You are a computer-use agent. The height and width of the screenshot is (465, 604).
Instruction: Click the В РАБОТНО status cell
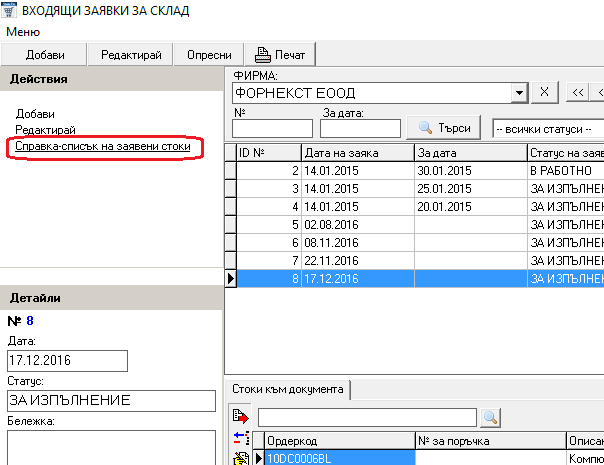tap(565, 171)
